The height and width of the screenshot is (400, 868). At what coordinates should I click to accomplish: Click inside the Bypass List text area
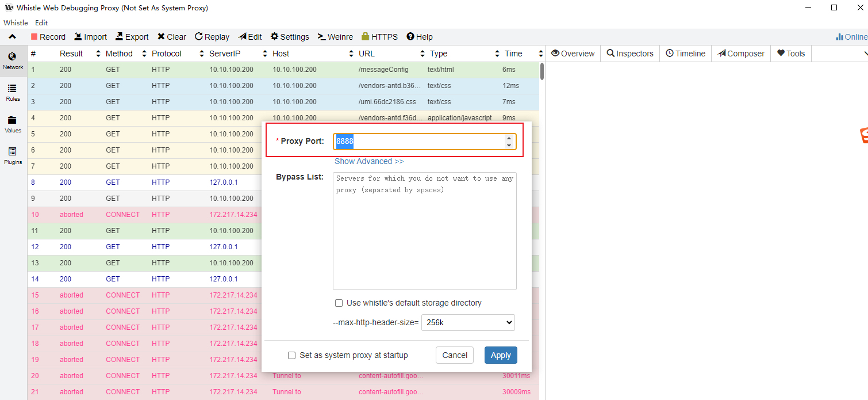coord(424,230)
